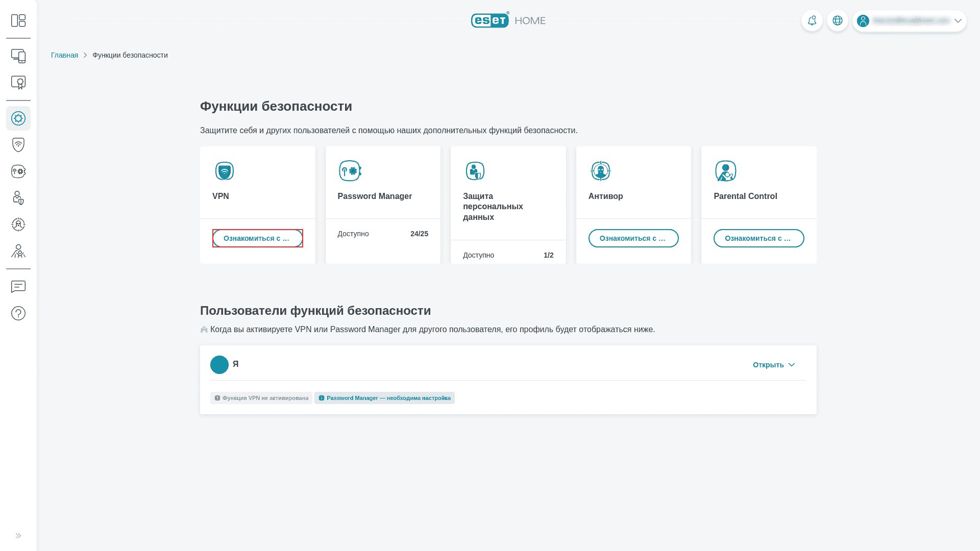Open the help question mark icon
980x551 pixels.
click(x=18, y=313)
